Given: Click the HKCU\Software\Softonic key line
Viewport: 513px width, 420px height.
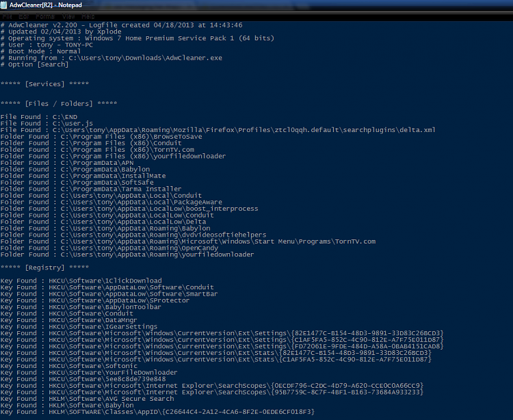Looking at the screenshot, I should coord(69,366).
